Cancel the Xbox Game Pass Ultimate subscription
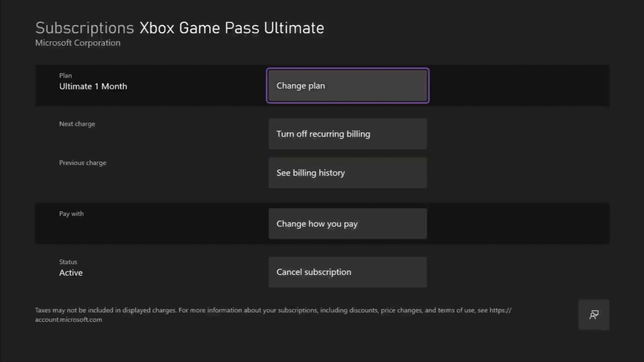Viewport: 644px width, 362px height. (x=347, y=272)
